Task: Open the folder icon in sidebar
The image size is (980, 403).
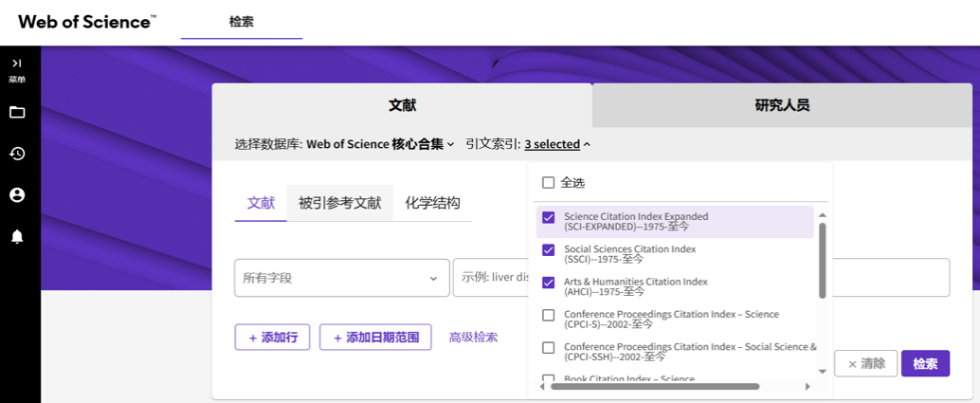Action: pyautogui.click(x=17, y=113)
